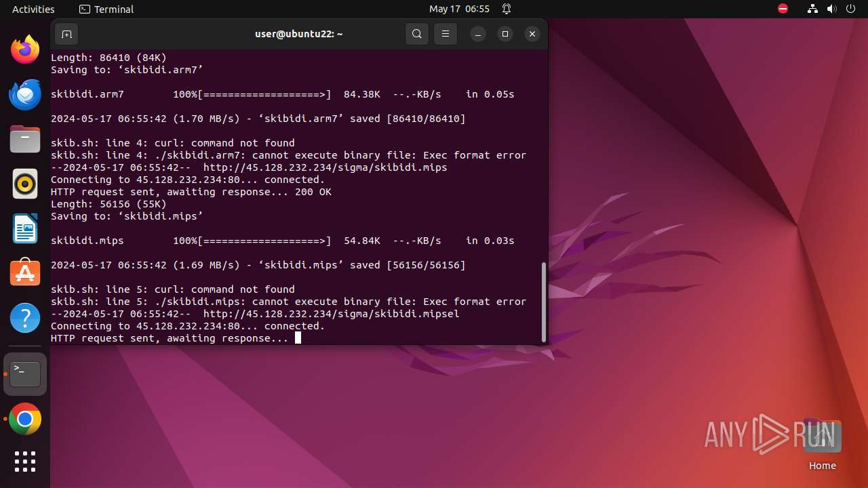
Task: Open Ubuntu Software center
Action: tap(25, 273)
